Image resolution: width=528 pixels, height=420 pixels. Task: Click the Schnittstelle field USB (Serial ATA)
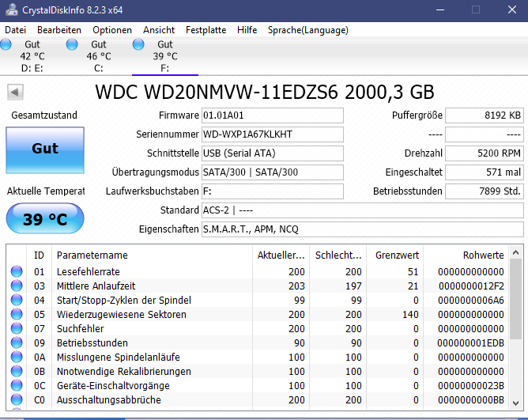[273, 153]
